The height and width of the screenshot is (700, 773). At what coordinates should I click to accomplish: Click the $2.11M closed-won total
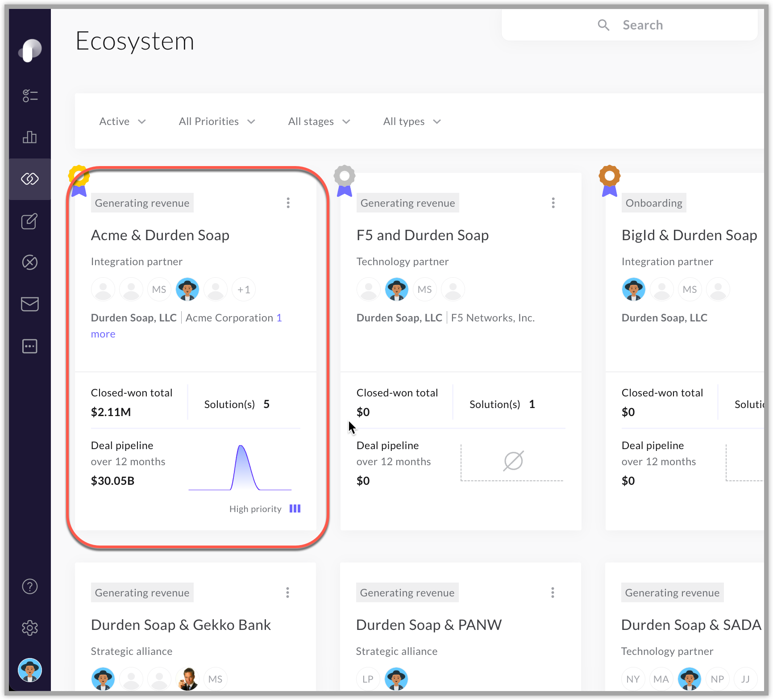coord(111,412)
